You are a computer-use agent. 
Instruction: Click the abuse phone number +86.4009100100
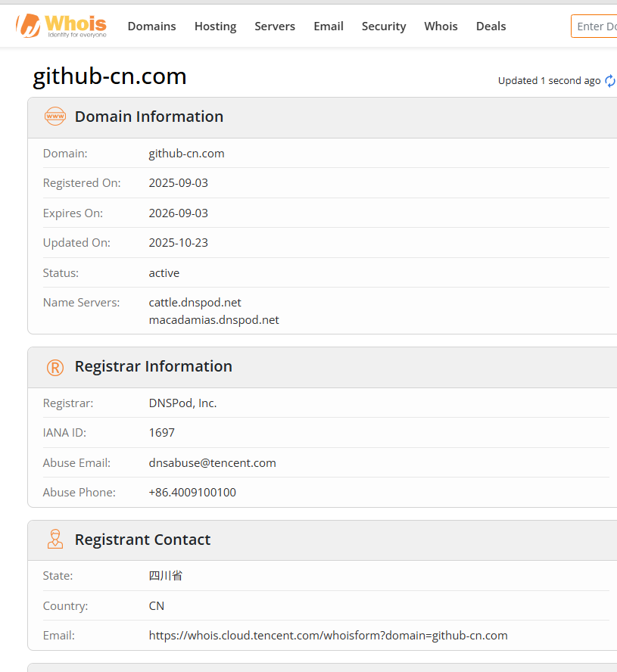tap(192, 493)
